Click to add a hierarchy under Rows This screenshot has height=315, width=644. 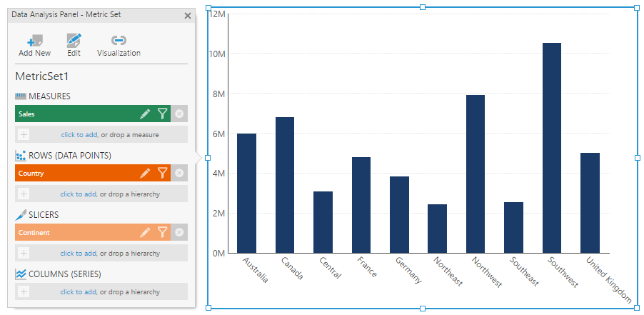[x=78, y=194]
